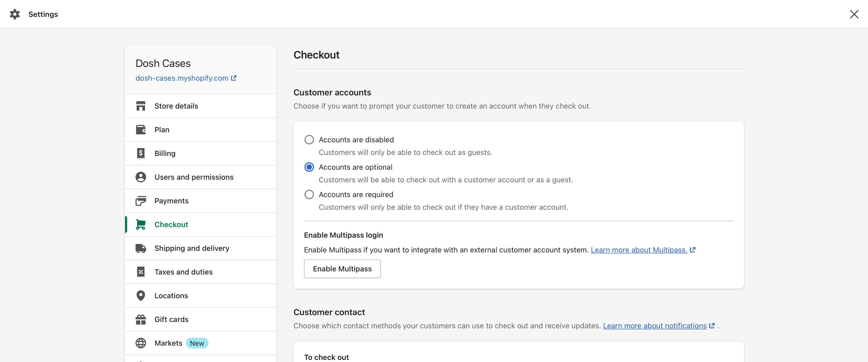Image resolution: width=868 pixels, height=362 pixels.
Task: Select Accounts are required option
Action: [309, 194]
